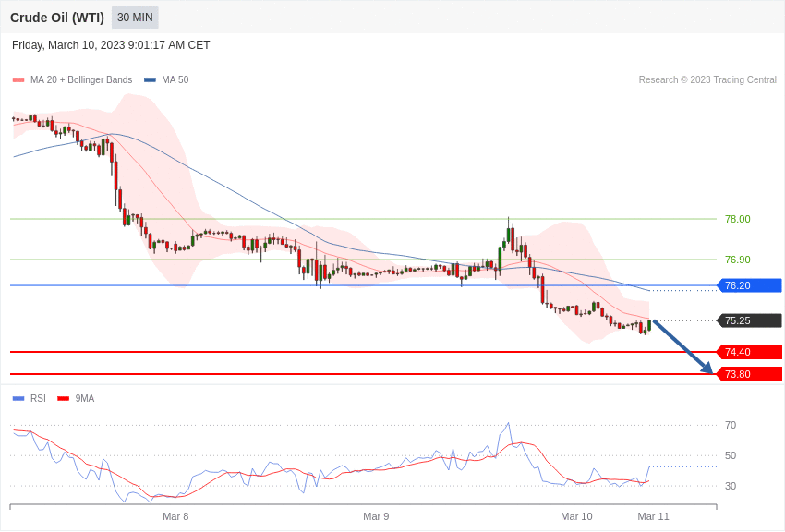Screen dimensions: 785x532
Task: Click the RSI 30 axis value
Action: pyautogui.click(x=731, y=487)
